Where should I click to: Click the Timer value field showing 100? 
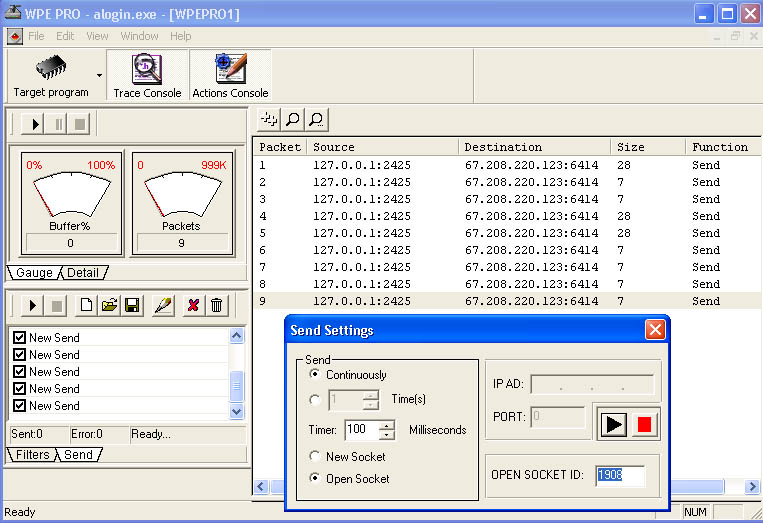(362, 430)
